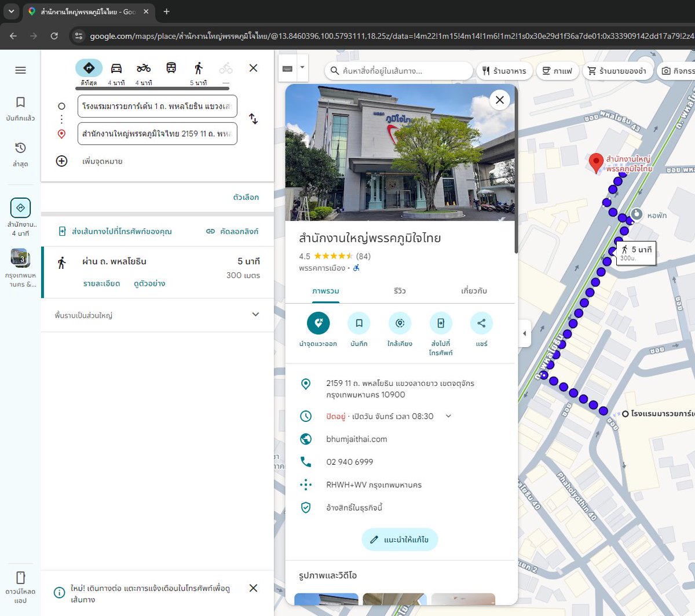Image resolution: width=695 pixels, height=616 pixels.
Task: Close the place details card
Action: [x=500, y=100]
